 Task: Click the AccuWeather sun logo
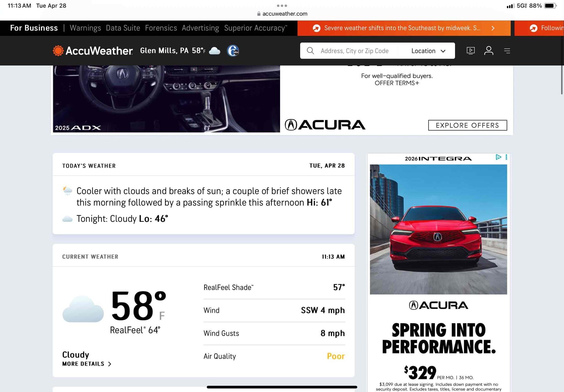(58, 51)
